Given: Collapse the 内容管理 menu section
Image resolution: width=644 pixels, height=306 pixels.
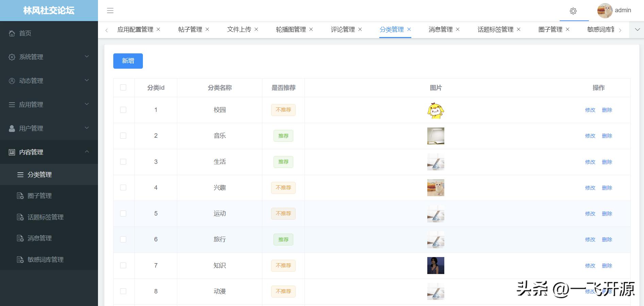Looking at the screenshot, I should pos(87,152).
